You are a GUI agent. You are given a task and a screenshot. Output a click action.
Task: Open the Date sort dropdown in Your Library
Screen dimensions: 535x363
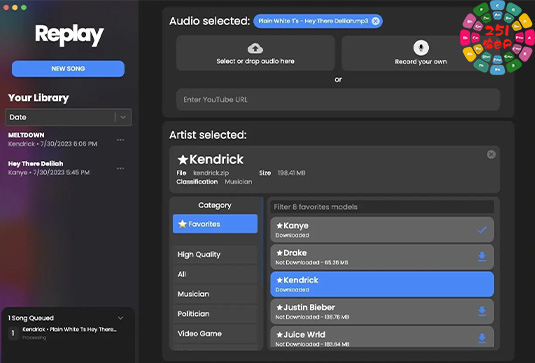68,117
